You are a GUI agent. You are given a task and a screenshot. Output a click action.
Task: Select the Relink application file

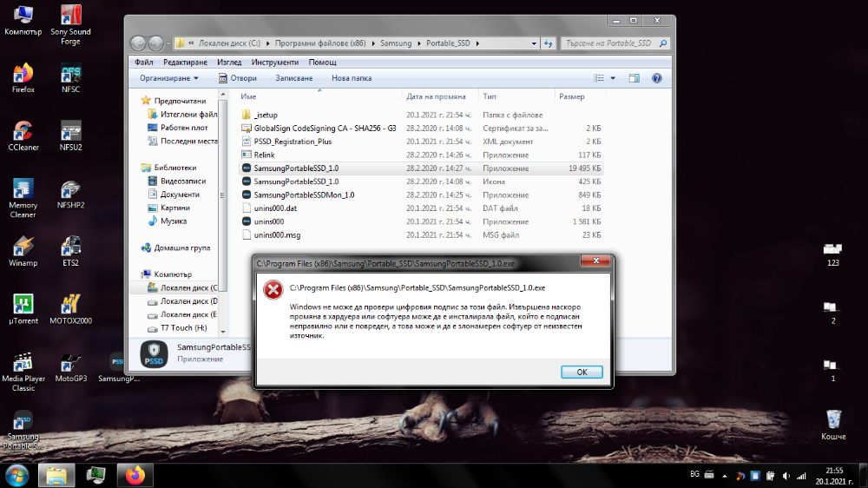tap(264, 155)
